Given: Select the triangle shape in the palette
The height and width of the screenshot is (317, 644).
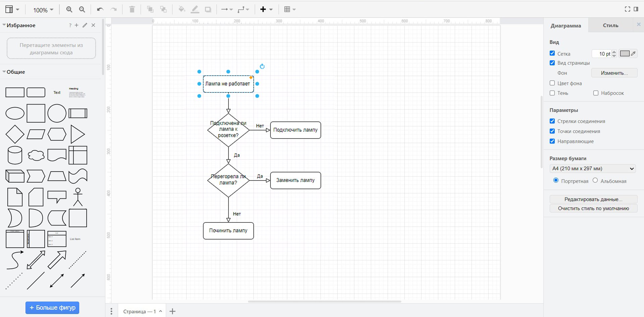Looking at the screenshot, I should [x=78, y=134].
